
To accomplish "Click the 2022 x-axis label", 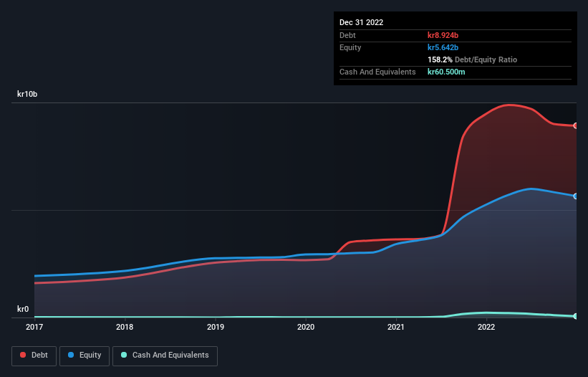I will [486, 327].
